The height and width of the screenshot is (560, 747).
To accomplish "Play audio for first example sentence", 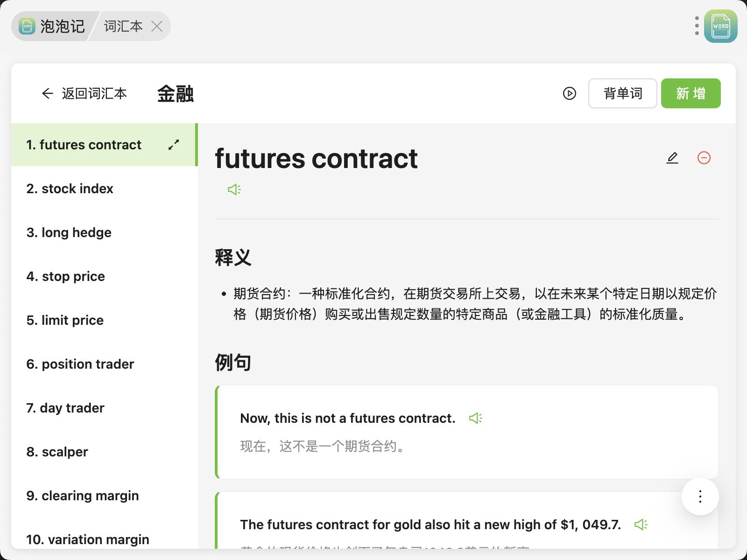I will pyautogui.click(x=475, y=418).
